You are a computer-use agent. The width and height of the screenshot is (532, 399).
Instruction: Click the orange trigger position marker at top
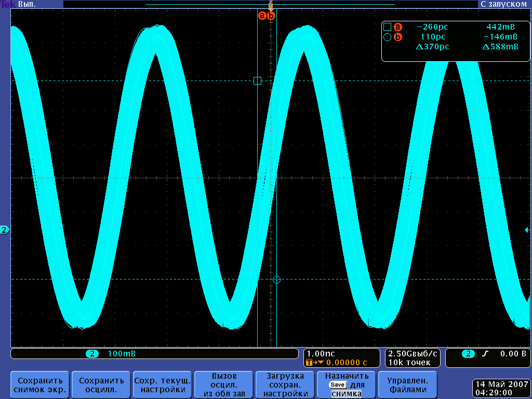[x=270, y=5]
